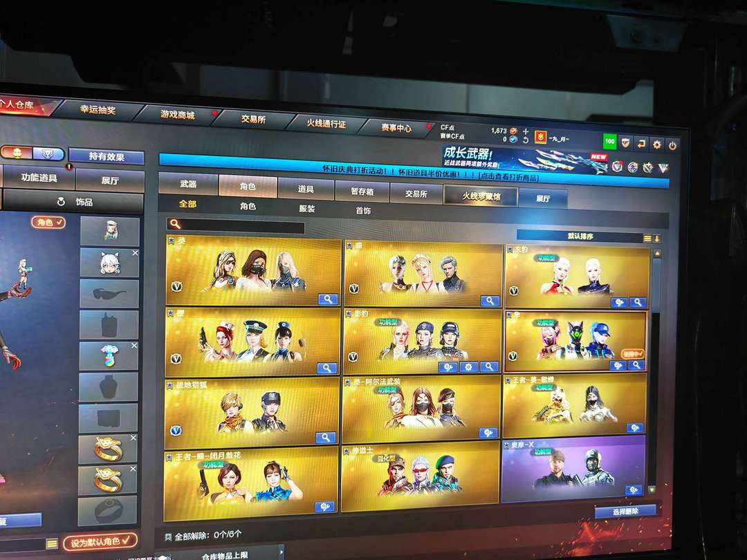Expand the 仓库物品上限 arrow at bottom
The width and height of the screenshot is (747, 560).
point(281,552)
